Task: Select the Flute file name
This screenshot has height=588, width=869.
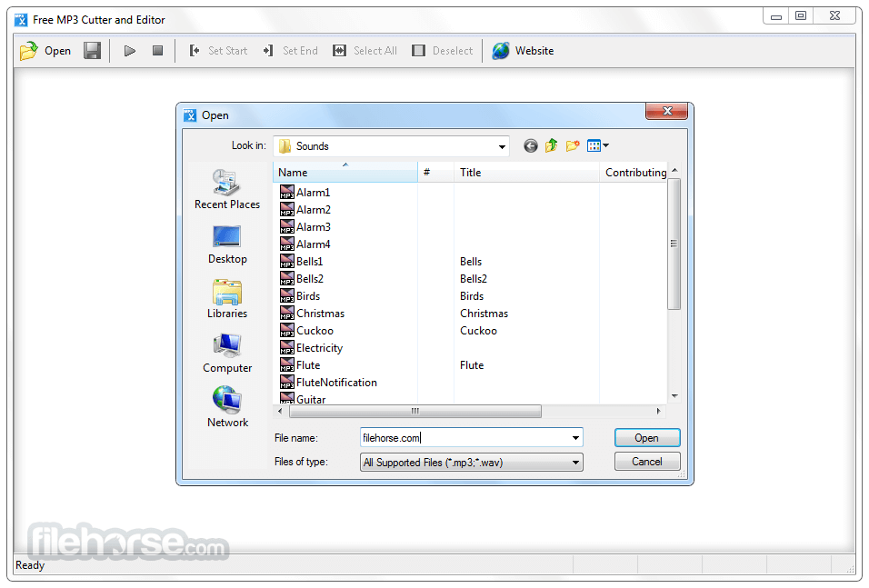Action: pos(308,365)
